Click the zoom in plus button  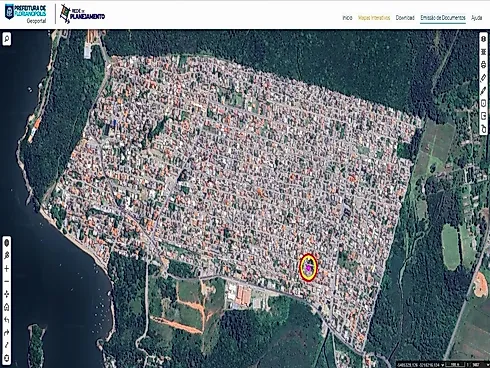coord(7,269)
